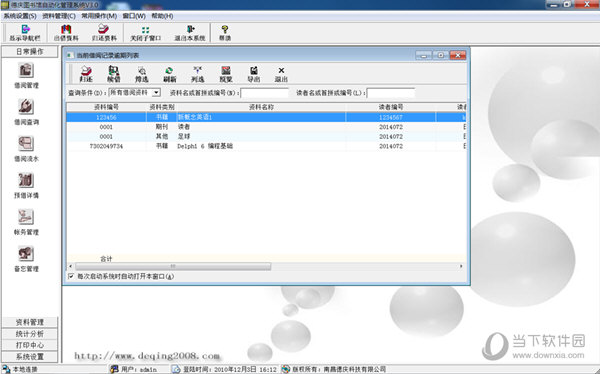The image size is (600, 374).
Task: Switch to the 资料管理 sidebar group
Action: click(30, 322)
